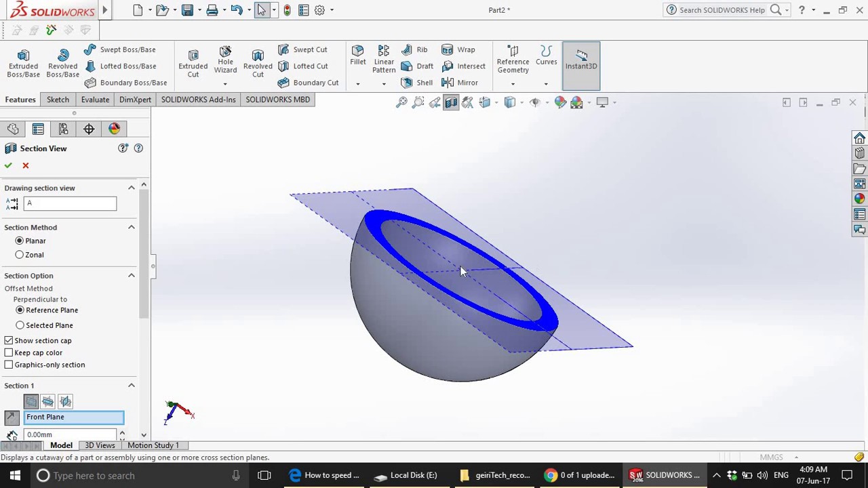868x488 pixels.
Task: Switch to the Sketch tab
Action: [x=58, y=100]
